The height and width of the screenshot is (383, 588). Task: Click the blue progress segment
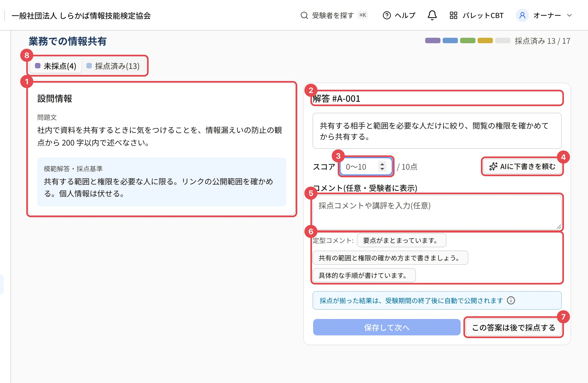coord(450,40)
